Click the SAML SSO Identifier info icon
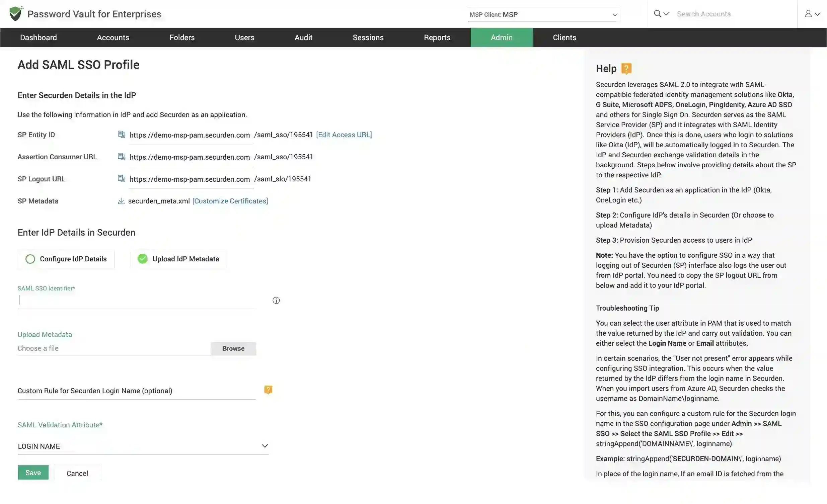The image size is (827, 504). click(x=276, y=301)
